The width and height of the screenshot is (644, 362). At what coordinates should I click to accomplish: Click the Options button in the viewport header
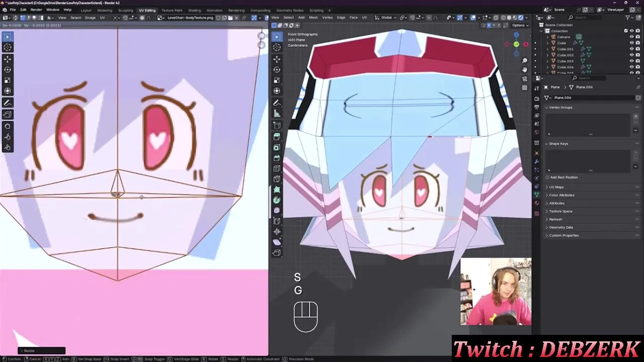(x=520, y=25)
